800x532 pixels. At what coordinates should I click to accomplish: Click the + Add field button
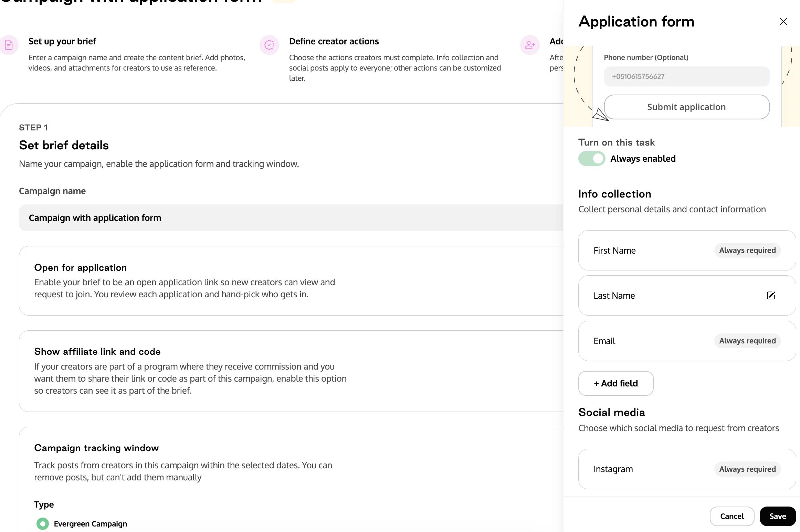coord(616,383)
